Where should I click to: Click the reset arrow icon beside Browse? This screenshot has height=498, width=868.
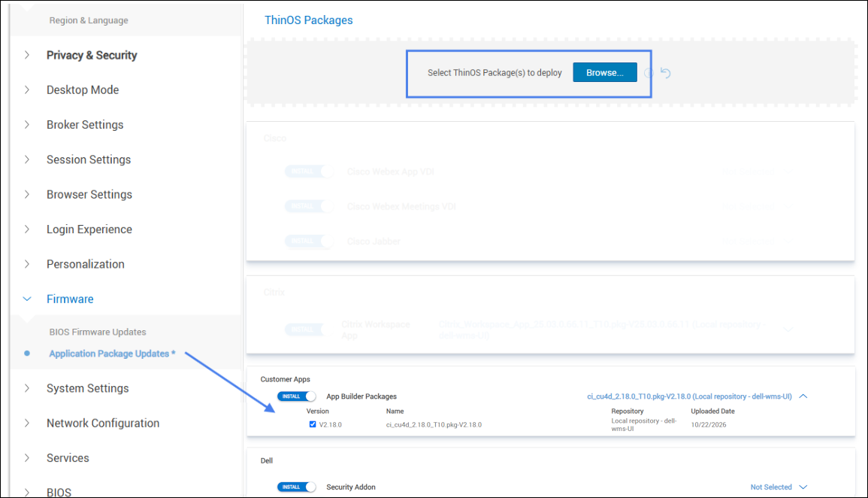point(665,72)
